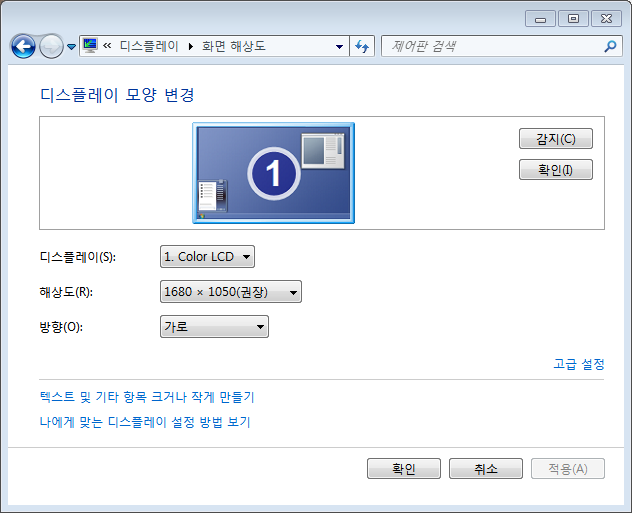Close the window with the X button

click(606, 19)
